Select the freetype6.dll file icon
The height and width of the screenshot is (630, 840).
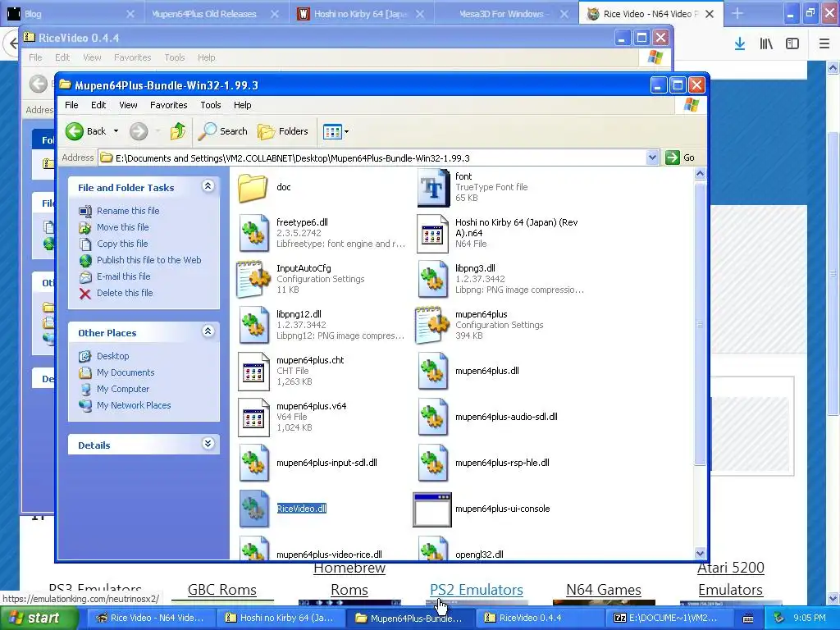(254, 233)
